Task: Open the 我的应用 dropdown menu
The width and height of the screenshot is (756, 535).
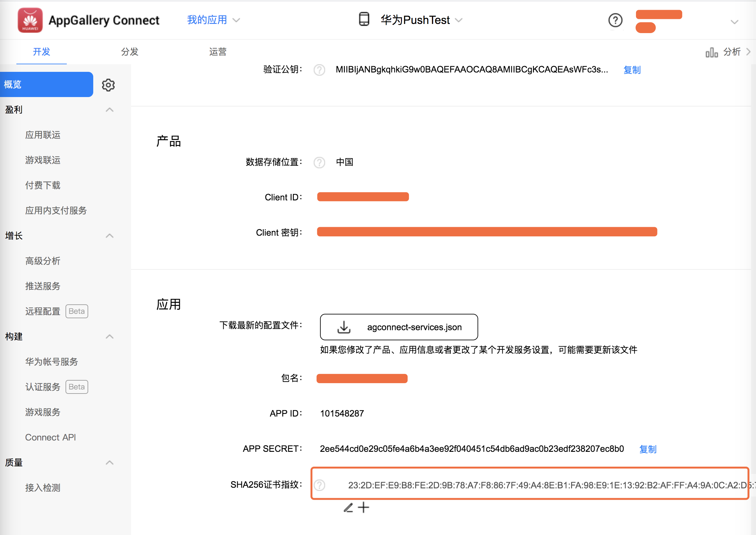Action: tap(213, 20)
